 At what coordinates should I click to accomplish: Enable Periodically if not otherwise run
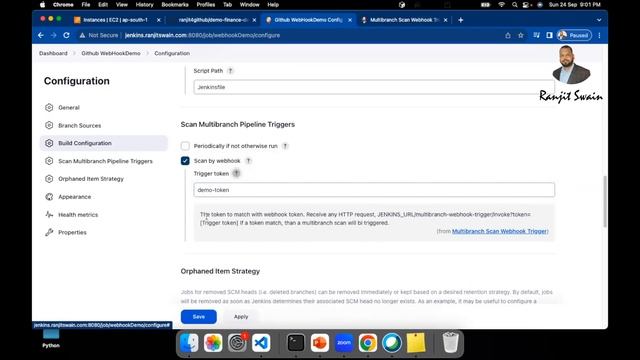coord(185,146)
